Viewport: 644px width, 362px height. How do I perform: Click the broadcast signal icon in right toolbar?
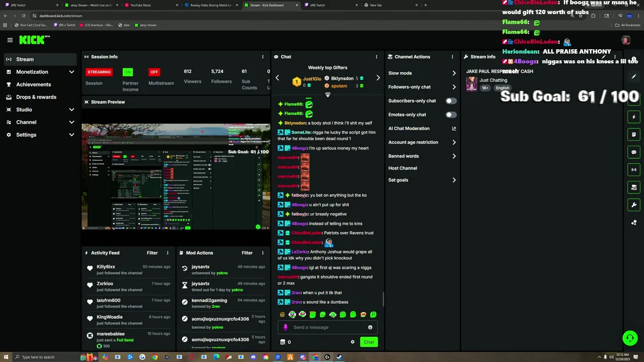(x=634, y=170)
